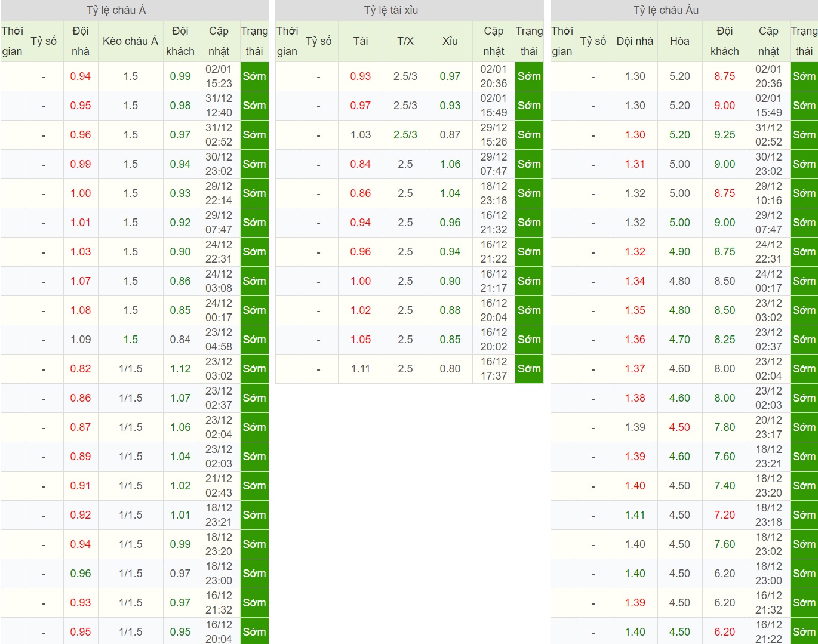Select 18/12 23:02 update time in European table
The width and height of the screenshot is (818, 644).
(768, 544)
